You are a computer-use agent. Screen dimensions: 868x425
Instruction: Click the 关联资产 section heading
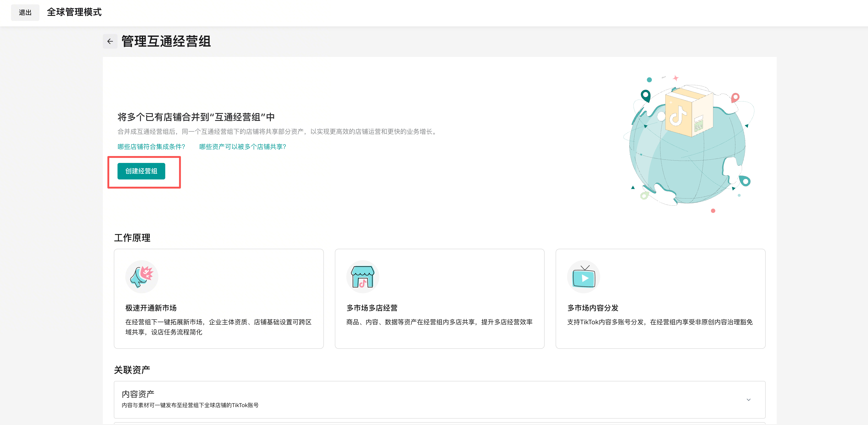132,370
